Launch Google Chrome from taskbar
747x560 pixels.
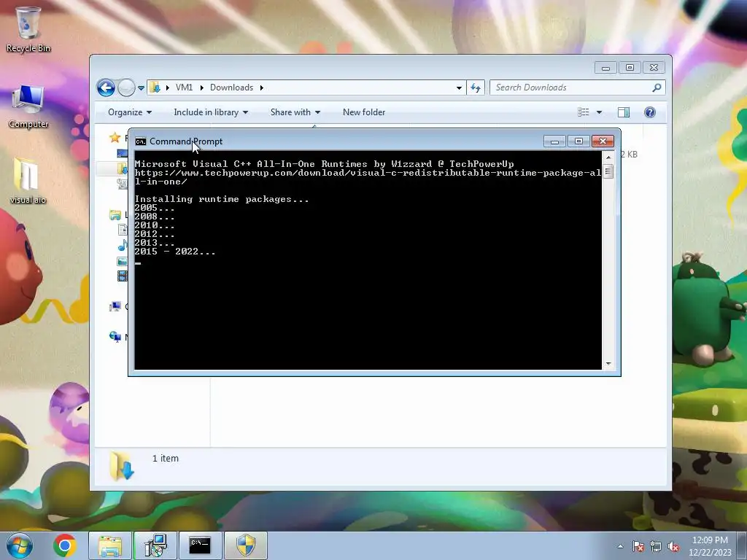65,545
